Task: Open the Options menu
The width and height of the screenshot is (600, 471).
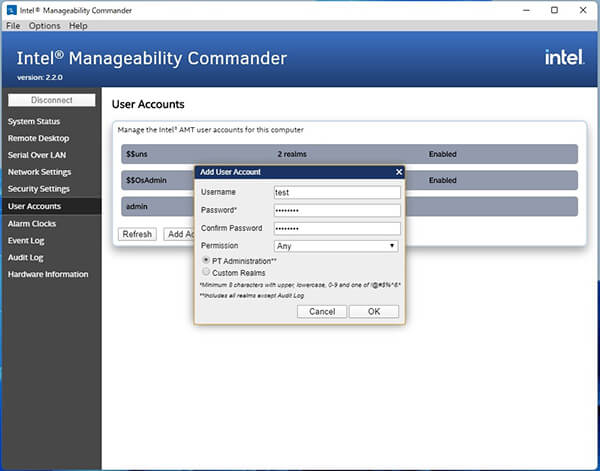Action: pyautogui.click(x=44, y=26)
